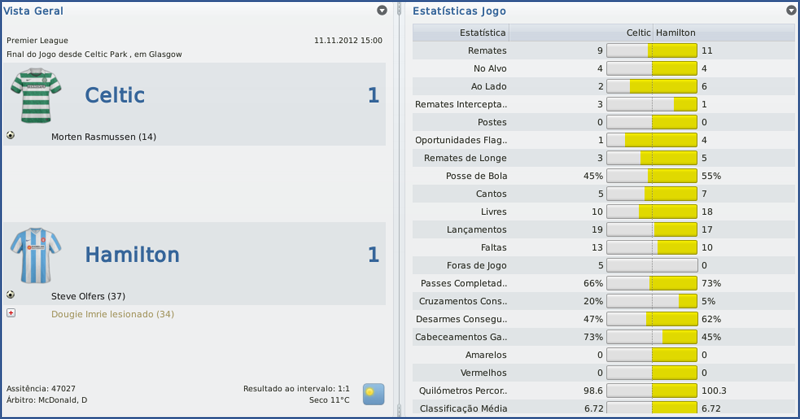Click the Passes Completados comparison bar
Screen dimensions: 800x419
[651, 284]
